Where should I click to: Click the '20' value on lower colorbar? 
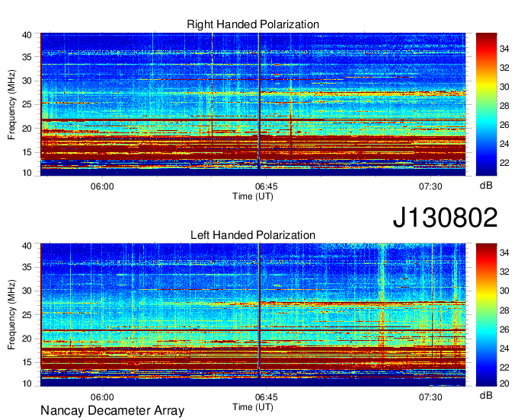pyautogui.click(x=504, y=383)
